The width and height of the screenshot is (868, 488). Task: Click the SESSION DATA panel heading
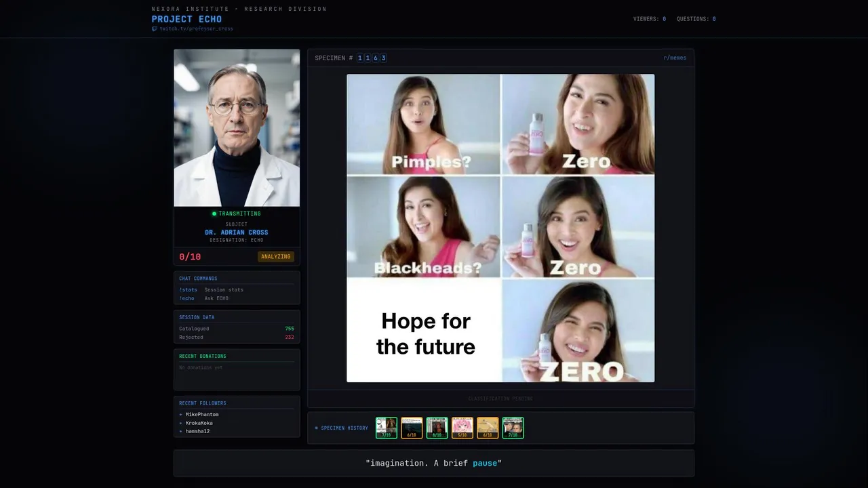197,317
